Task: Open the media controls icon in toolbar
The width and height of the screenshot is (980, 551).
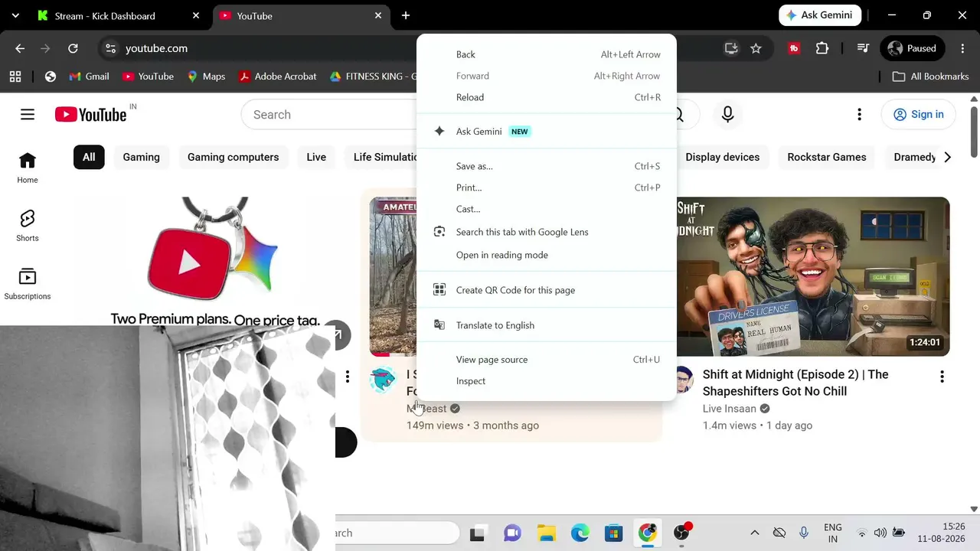Action: 863,48
